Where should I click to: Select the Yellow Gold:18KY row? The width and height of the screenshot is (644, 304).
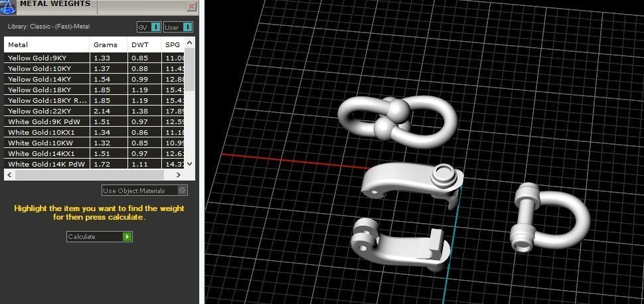click(x=94, y=90)
